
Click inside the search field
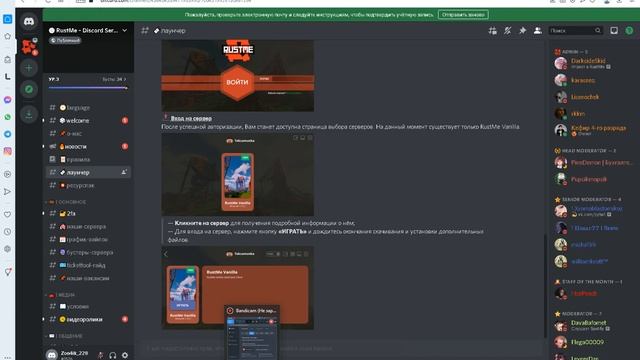tap(576, 31)
